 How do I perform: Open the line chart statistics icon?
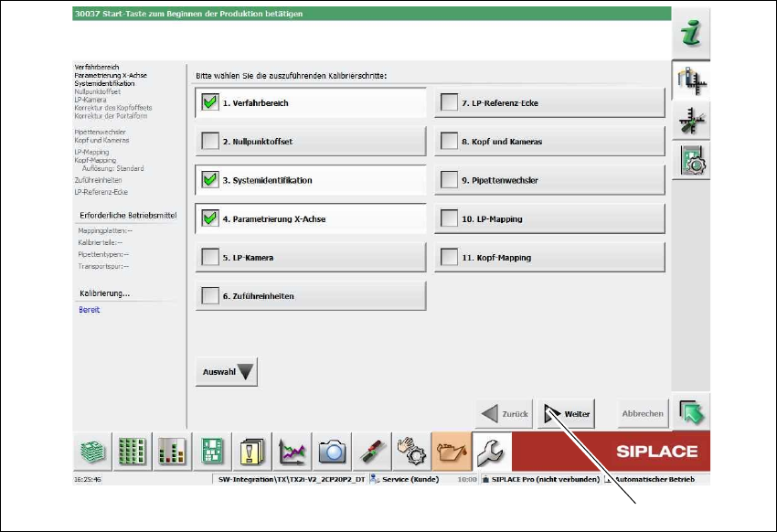292,452
